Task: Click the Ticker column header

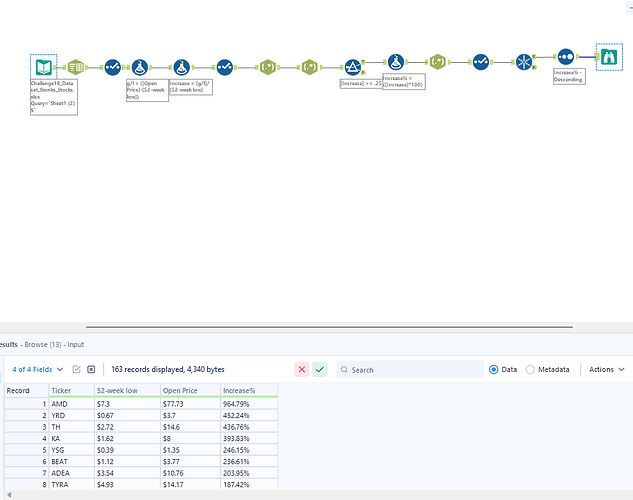Action: (71, 391)
